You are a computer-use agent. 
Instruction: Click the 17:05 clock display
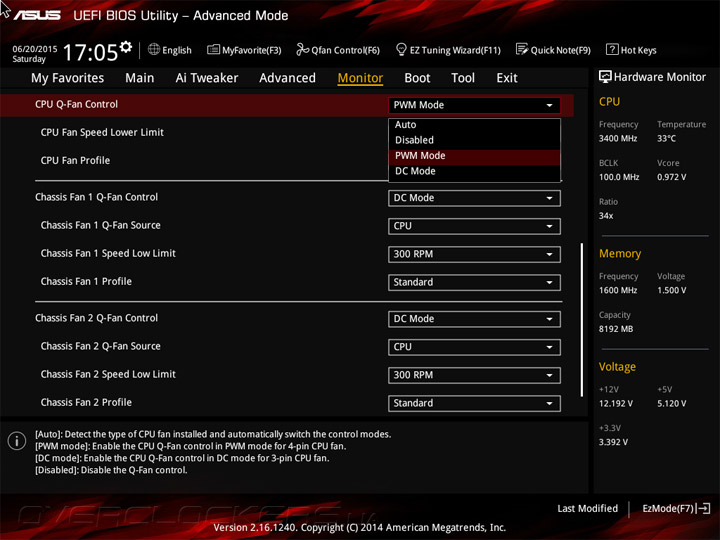90,52
